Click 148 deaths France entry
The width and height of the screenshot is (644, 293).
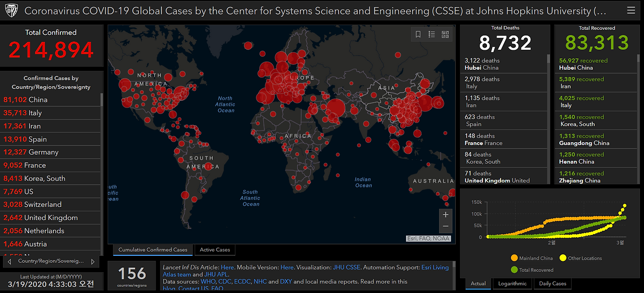pos(504,139)
